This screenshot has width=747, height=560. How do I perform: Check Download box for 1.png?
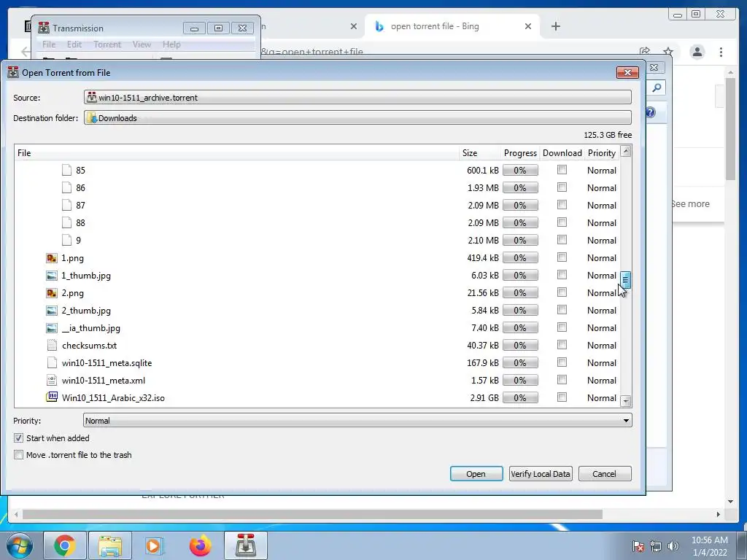pos(562,257)
